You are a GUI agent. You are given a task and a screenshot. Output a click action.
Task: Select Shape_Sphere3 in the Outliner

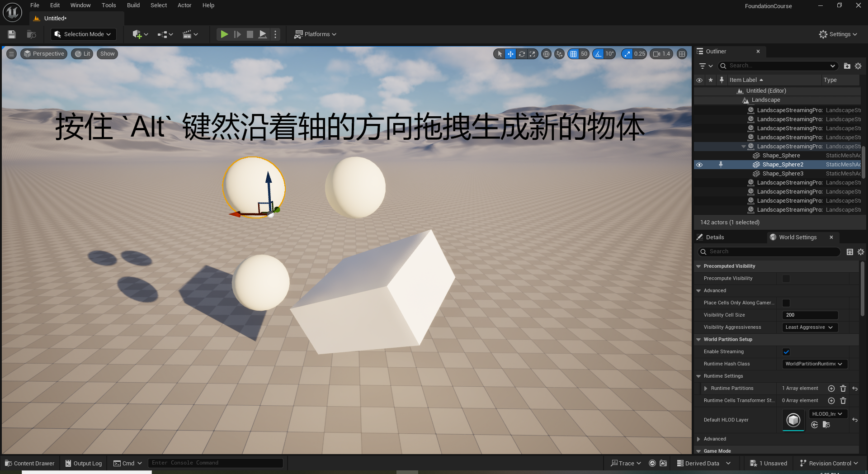783,174
